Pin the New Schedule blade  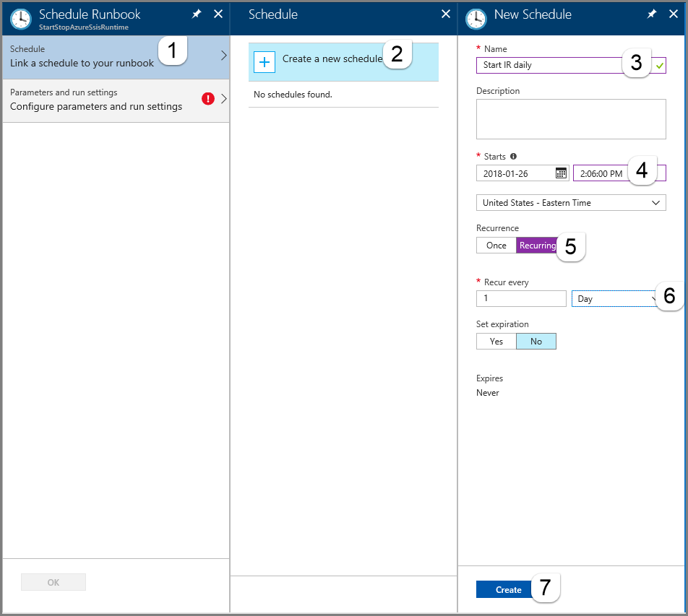[x=651, y=14]
